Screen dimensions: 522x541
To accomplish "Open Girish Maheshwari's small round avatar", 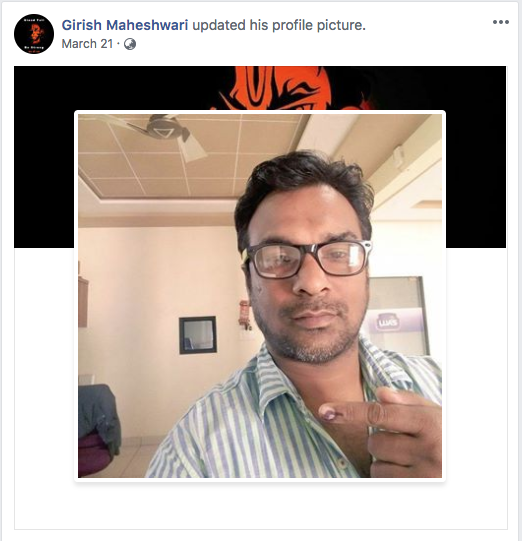I will click(x=34, y=34).
